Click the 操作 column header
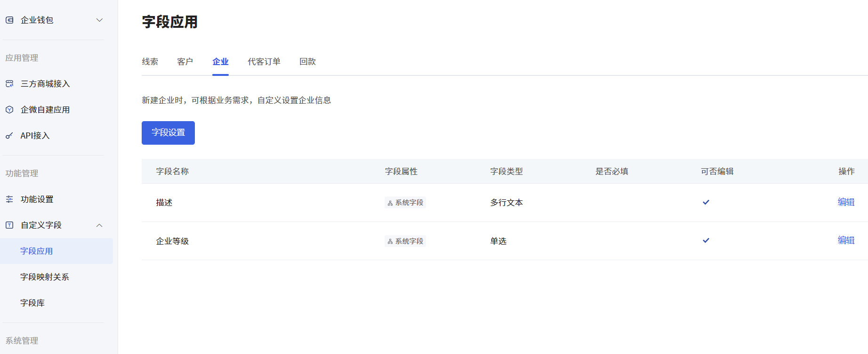The image size is (868, 354). pos(846,172)
